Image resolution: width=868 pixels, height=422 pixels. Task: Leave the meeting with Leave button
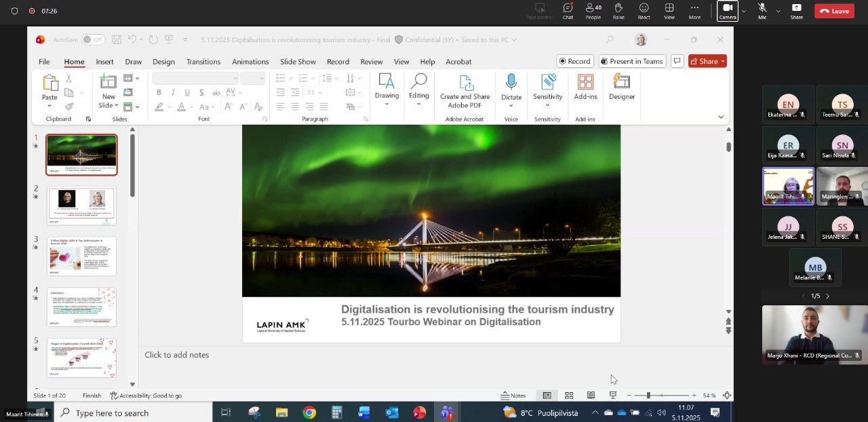point(834,11)
